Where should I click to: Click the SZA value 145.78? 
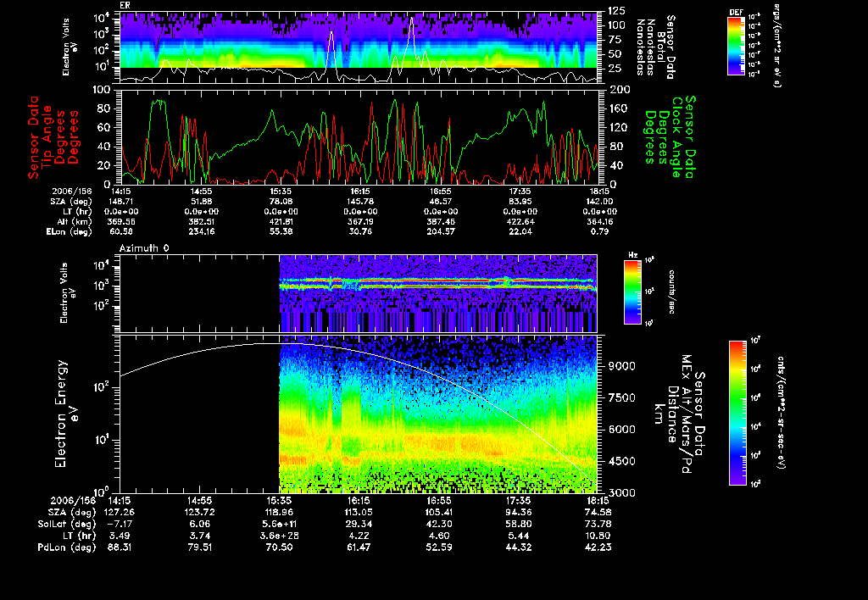tap(360, 202)
